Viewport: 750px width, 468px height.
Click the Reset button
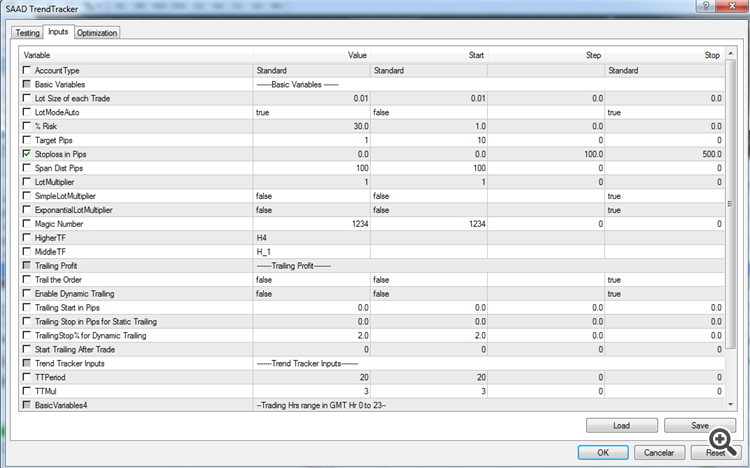pos(716,452)
